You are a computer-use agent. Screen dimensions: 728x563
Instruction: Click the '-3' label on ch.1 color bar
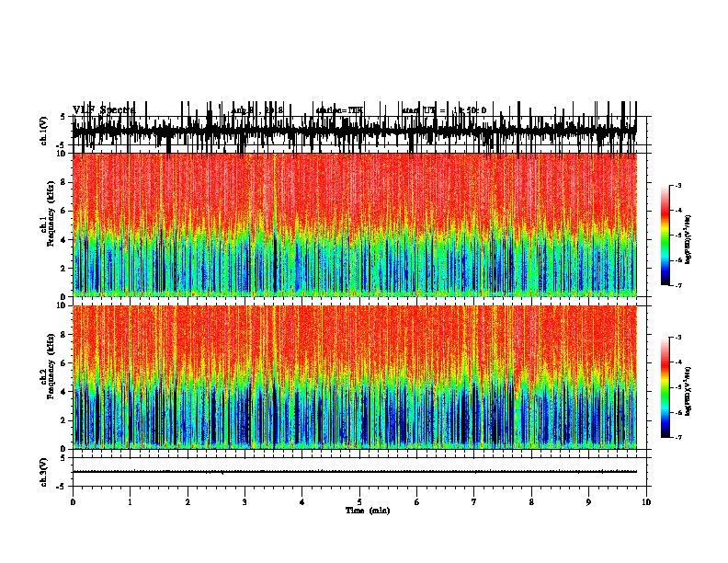point(677,185)
